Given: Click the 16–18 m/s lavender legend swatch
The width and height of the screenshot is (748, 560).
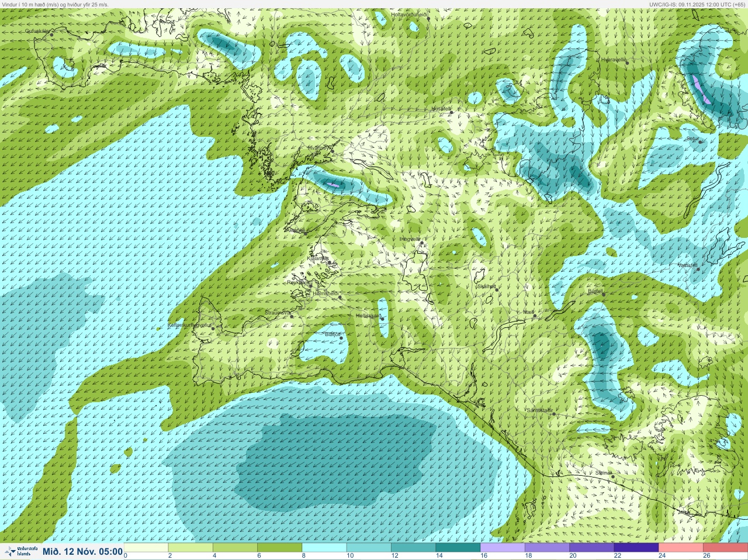Looking at the screenshot, I should 503,548.
